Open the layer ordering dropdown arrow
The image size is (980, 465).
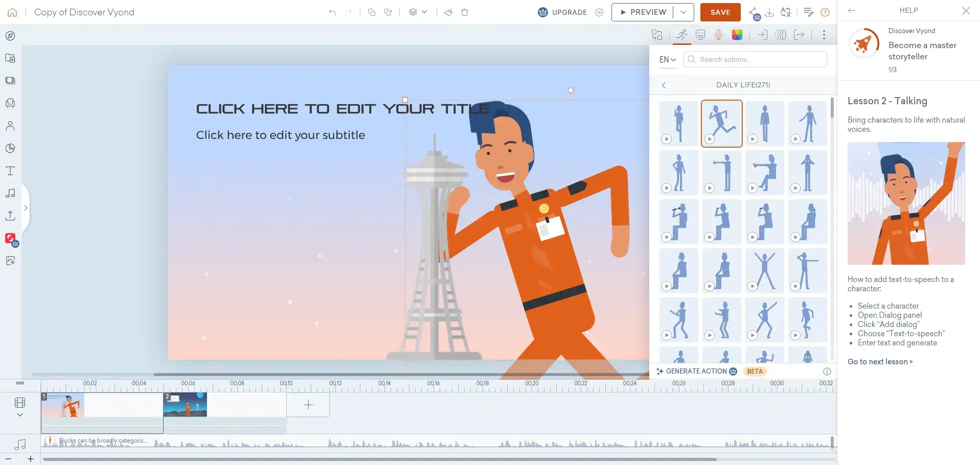[x=424, y=12]
